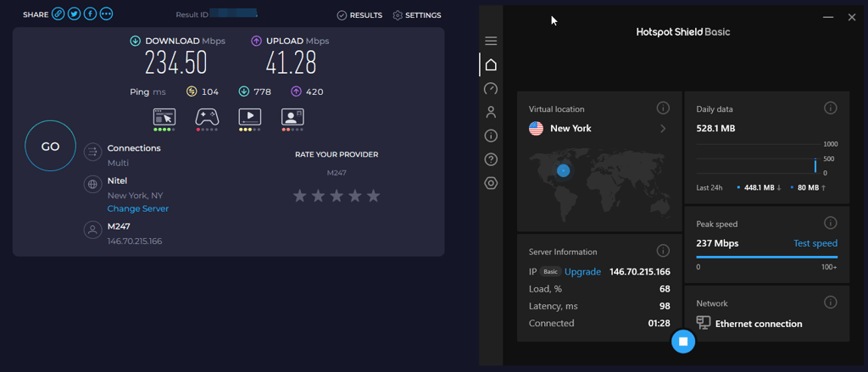The height and width of the screenshot is (372, 868).
Task: Rate provider M247 three stars
Action: [337, 196]
